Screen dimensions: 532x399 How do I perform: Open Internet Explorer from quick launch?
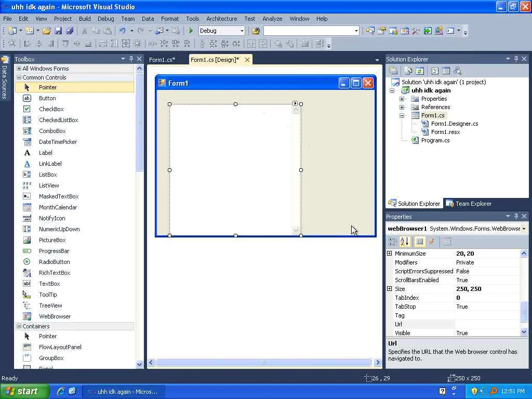coord(61,391)
